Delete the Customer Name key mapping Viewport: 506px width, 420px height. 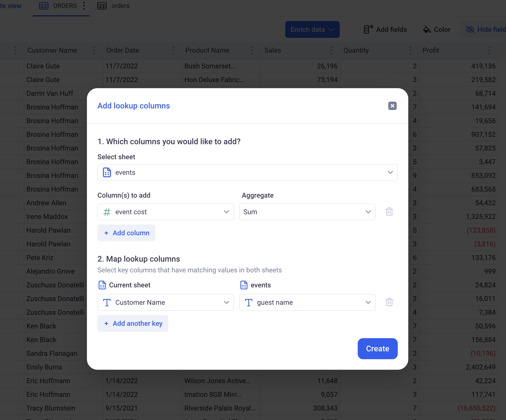389,302
